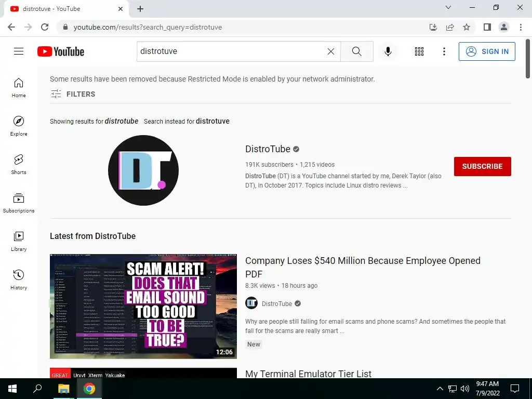Open the small DistroTube avatar under video
Image resolution: width=532 pixels, height=399 pixels.
pyautogui.click(x=251, y=303)
